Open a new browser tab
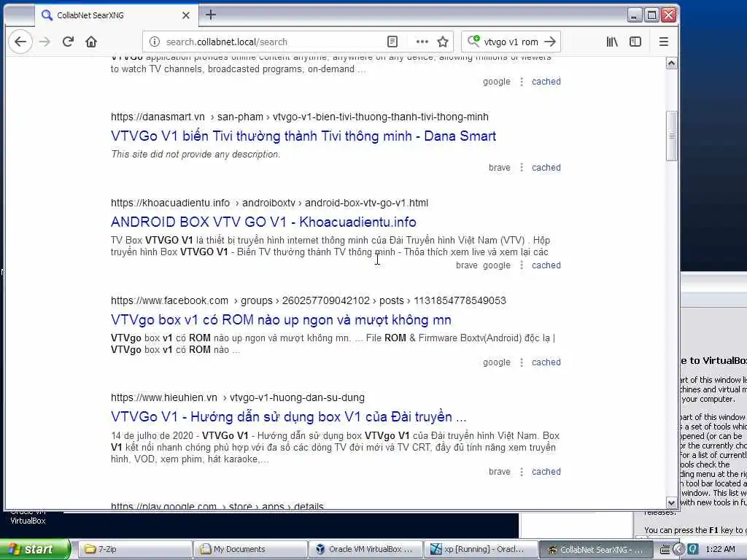The height and width of the screenshot is (560, 747). click(x=211, y=15)
